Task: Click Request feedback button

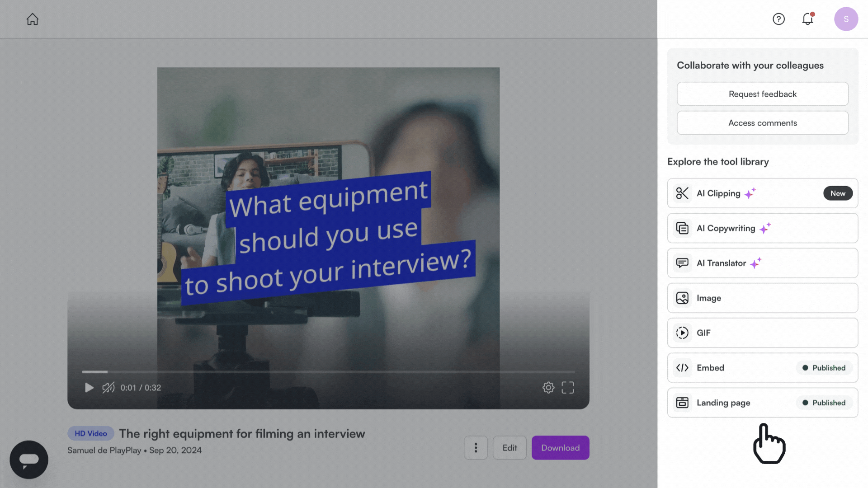Action: [x=762, y=94]
